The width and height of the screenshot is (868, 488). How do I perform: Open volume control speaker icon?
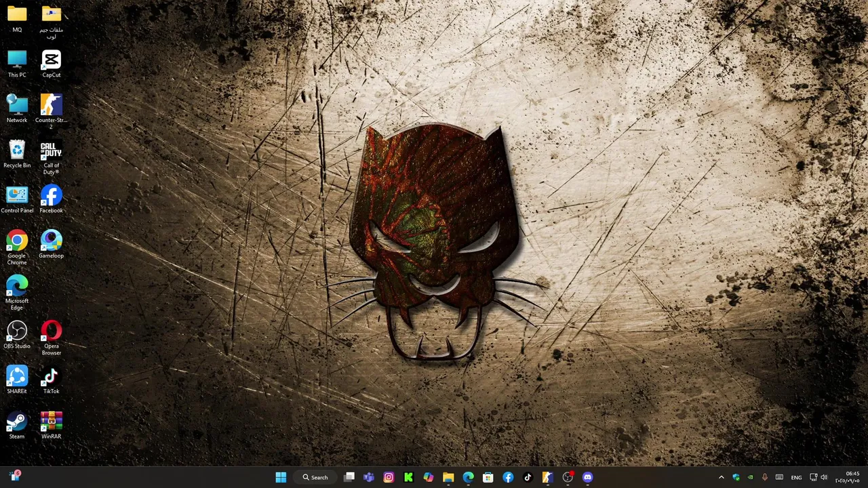(x=824, y=477)
